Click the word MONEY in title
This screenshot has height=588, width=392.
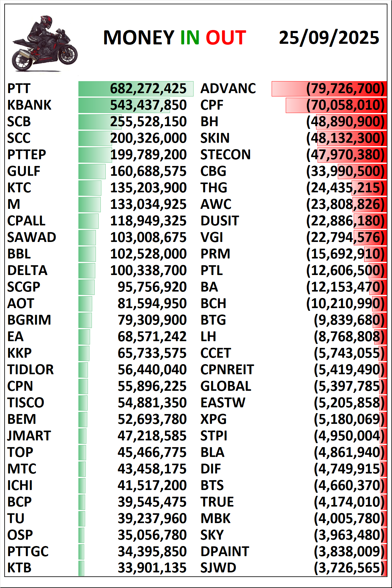139,38
